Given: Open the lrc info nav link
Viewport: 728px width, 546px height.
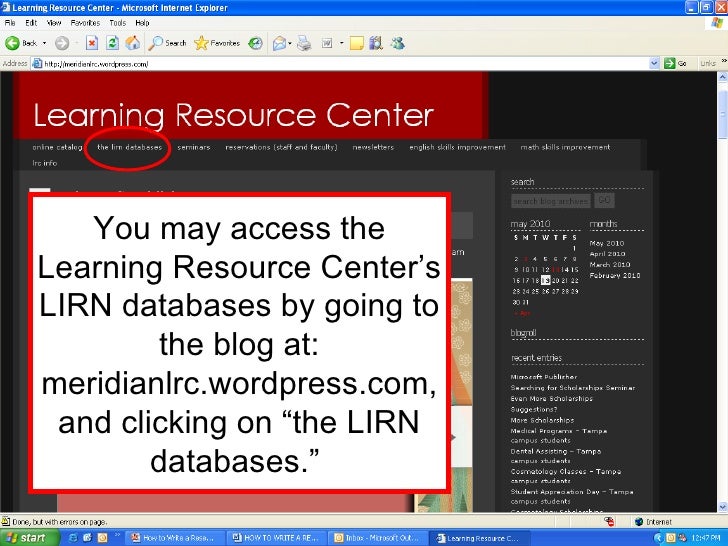Looking at the screenshot, I should point(45,163).
